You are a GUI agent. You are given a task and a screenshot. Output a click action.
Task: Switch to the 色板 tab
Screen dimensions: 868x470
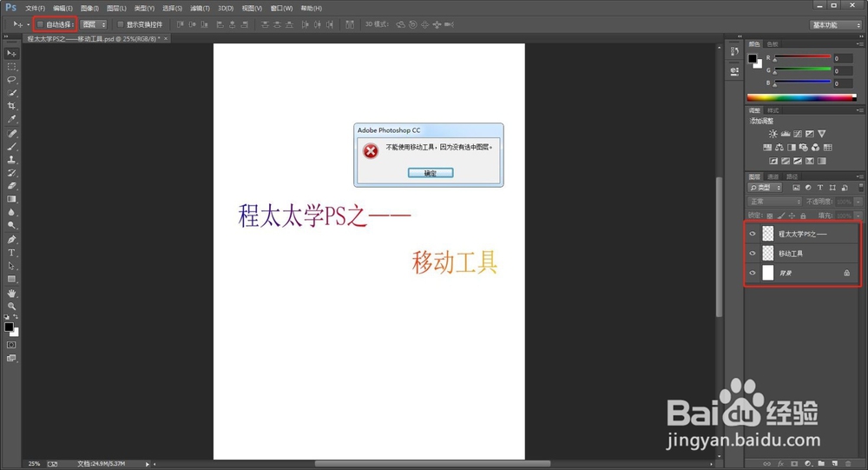pos(773,43)
